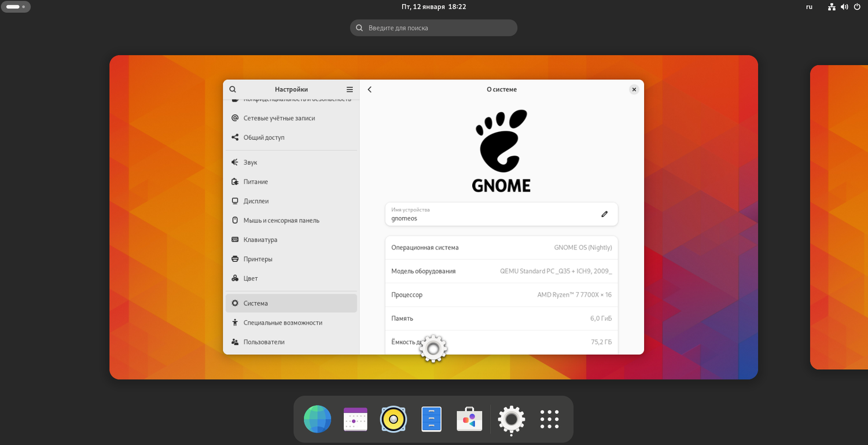Viewport: 868px width, 445px height.
Task: Open the ru keyboard layout indicator
Action: [x=809, y=7]
